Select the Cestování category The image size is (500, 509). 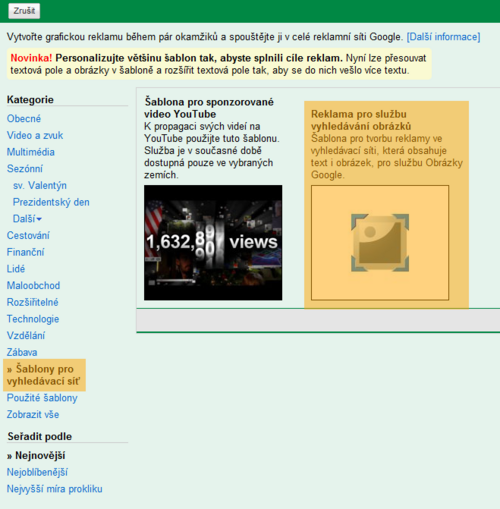[28, 235]
